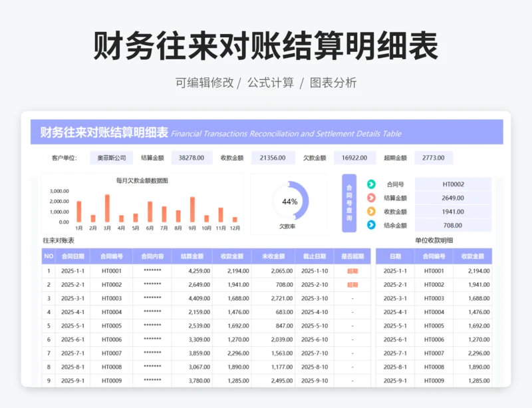Viewport: 532px width, 408px height.
Task: Select the cell showing 683.00
Action: 273,312
